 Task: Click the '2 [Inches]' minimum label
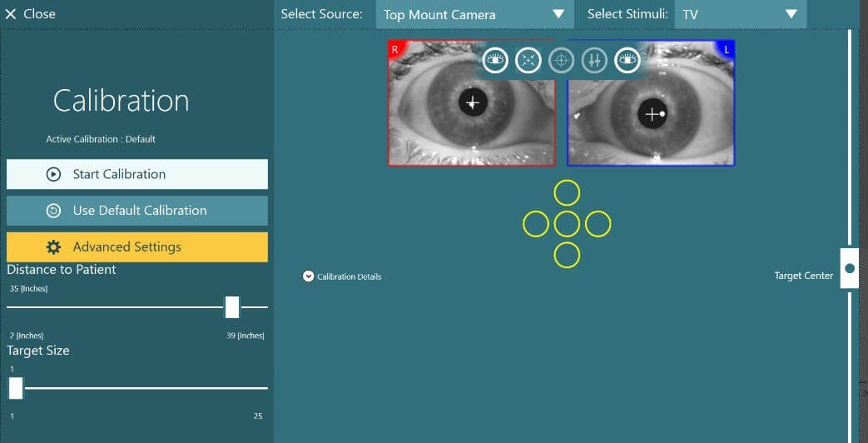(27, 336)
